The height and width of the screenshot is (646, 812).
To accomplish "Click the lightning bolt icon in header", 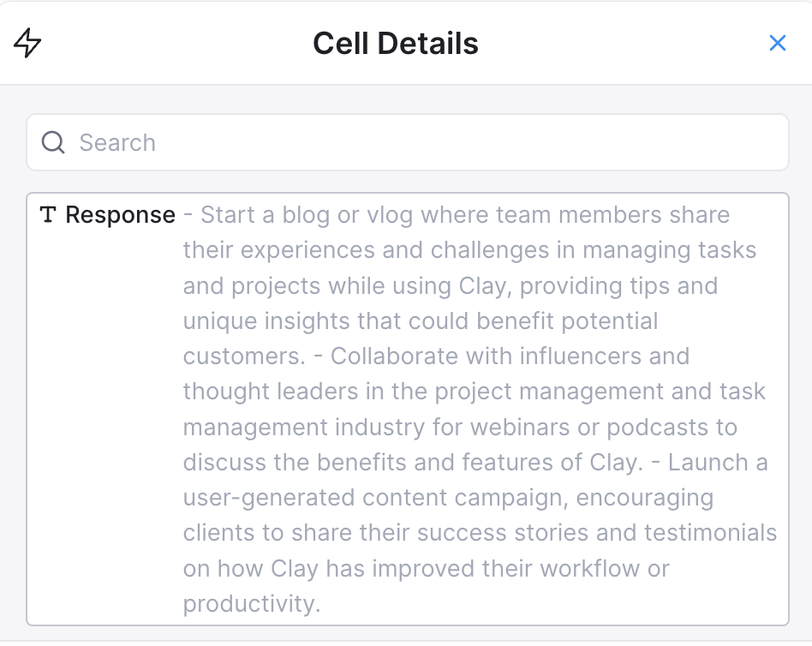I will point(28,43).
